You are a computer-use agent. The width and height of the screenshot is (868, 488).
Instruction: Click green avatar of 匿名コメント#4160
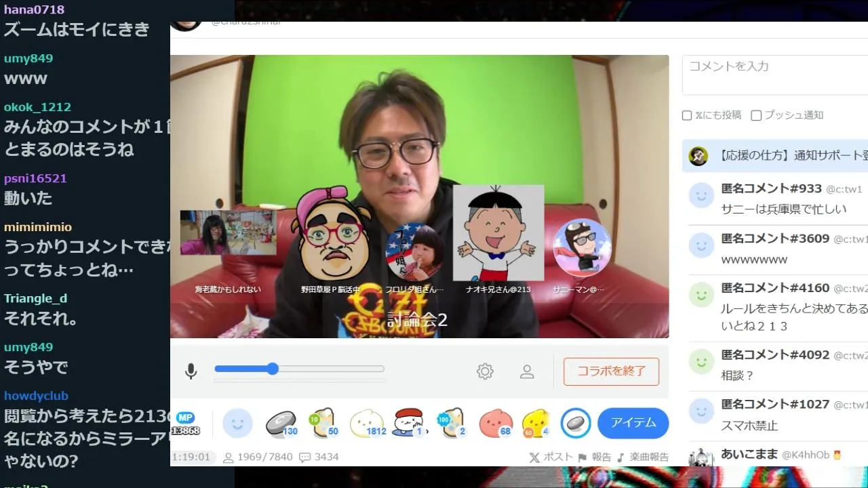tap(701, 295)
